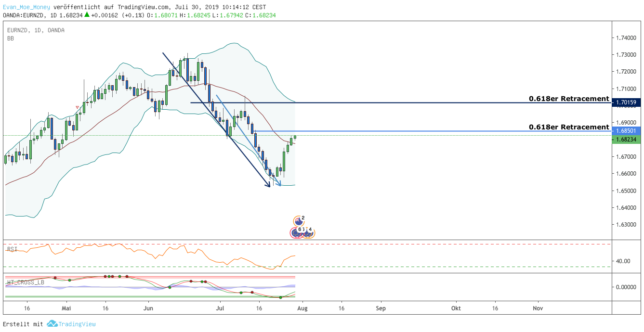Click the WT_CROSS axis value 0.00000
Image resolution: width=644 pixels, height=332 pixels.
[627, 287]
